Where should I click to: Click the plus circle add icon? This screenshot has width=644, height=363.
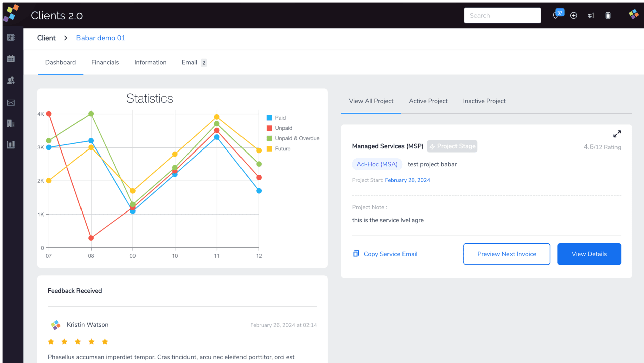tap(574, 15)
